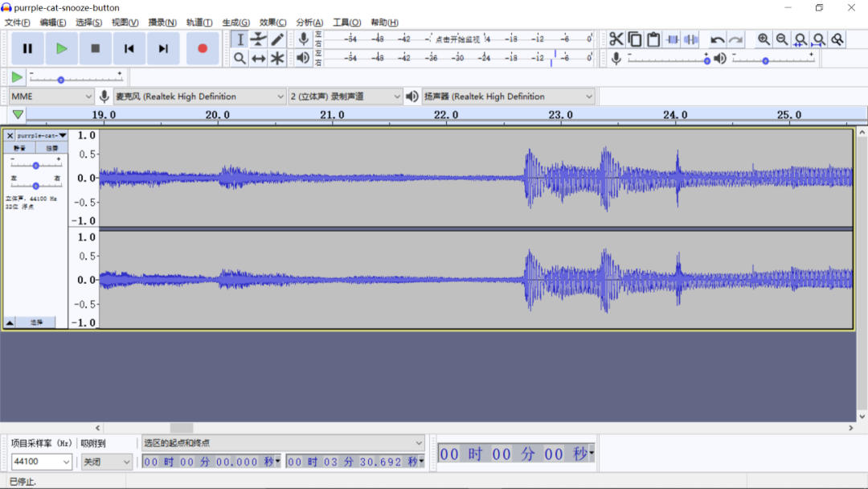Open the purrple-cat track name menu
The width and height of the screenshot is (868, 489).
(42, 135)
